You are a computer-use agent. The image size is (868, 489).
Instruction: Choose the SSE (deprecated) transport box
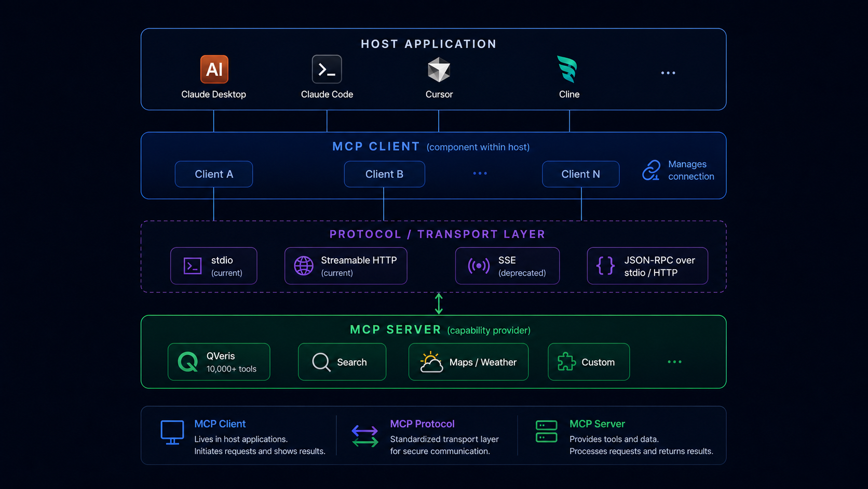tap(507, 266)
